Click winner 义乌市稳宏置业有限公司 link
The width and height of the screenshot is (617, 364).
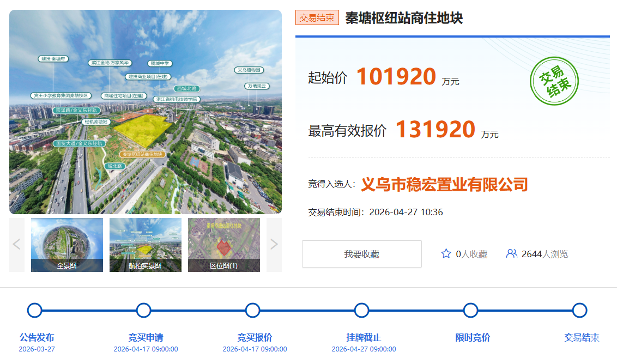click(444, 185)
